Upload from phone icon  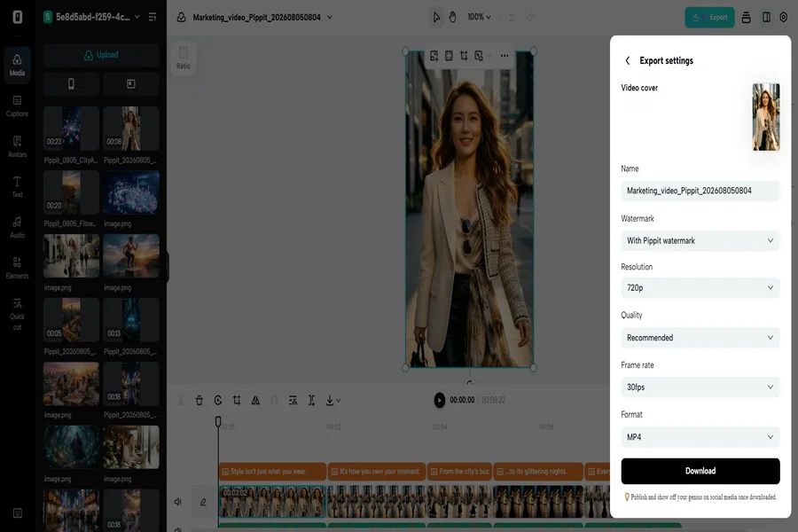pos(71,84)
